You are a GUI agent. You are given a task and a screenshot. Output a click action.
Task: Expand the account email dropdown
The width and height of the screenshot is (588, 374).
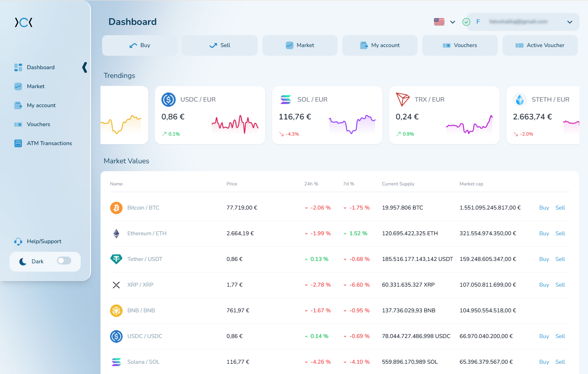point(570,22)
